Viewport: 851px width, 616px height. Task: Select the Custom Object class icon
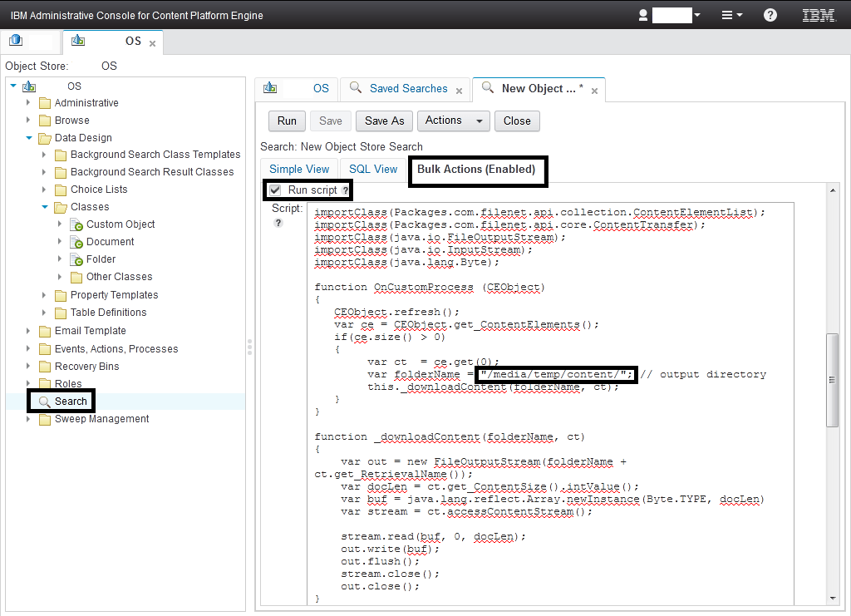click(76, 224)
